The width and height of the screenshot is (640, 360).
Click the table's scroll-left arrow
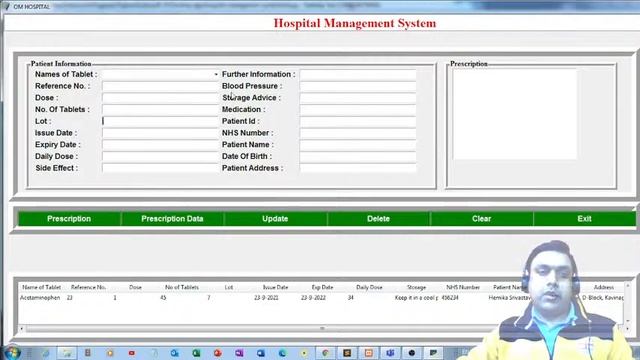[22, 329]
